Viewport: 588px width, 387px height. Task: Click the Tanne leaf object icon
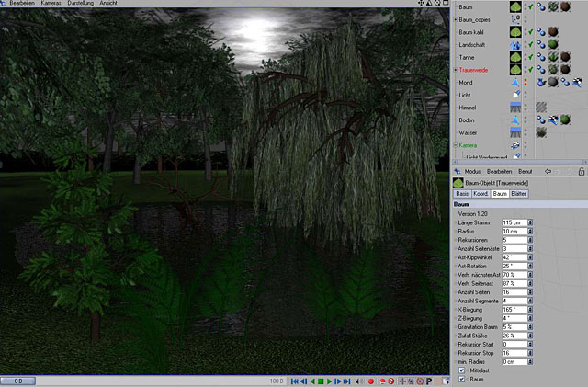(x=515, y=57)
